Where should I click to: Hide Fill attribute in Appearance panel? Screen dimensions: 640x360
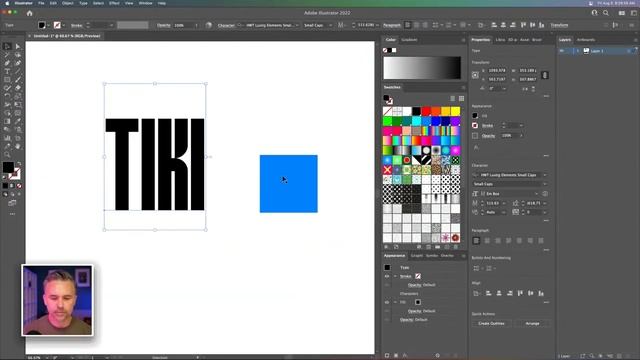387,302
